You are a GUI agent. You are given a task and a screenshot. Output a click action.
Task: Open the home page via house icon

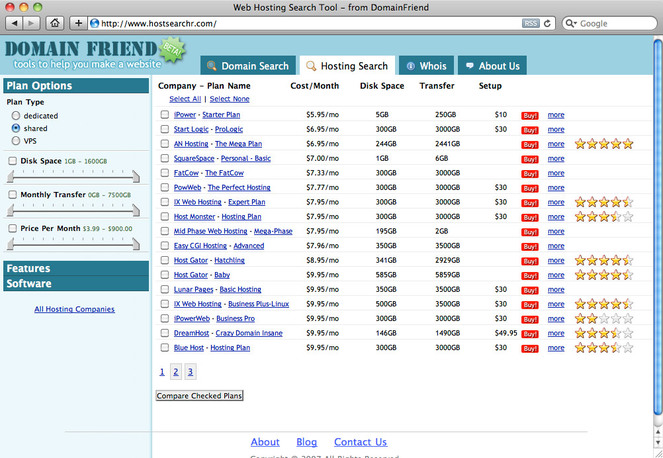pyautogui.click(x=55, y=23)
